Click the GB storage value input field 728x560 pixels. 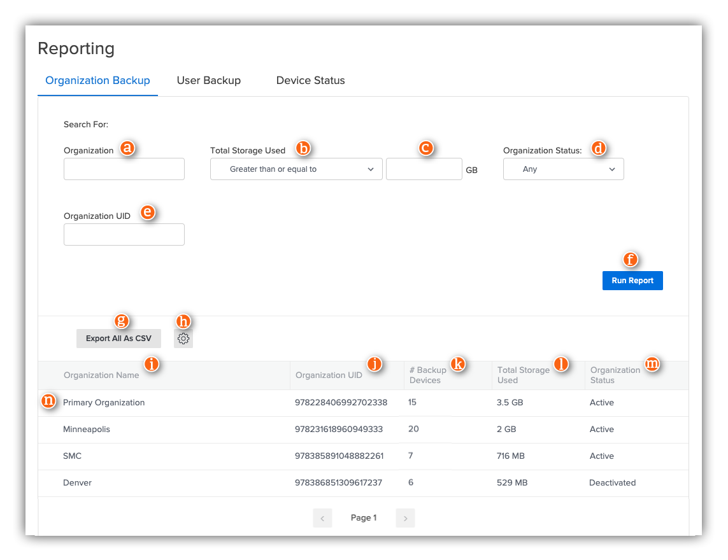coord(424,169)
